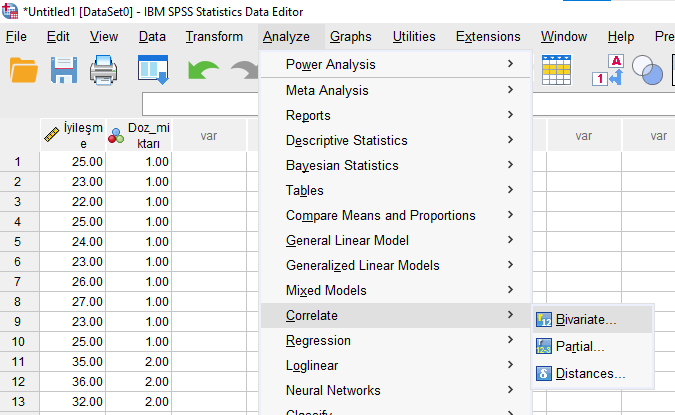675x415 pixels.
Task: Select row 8 header
Action: coord(19,302)
